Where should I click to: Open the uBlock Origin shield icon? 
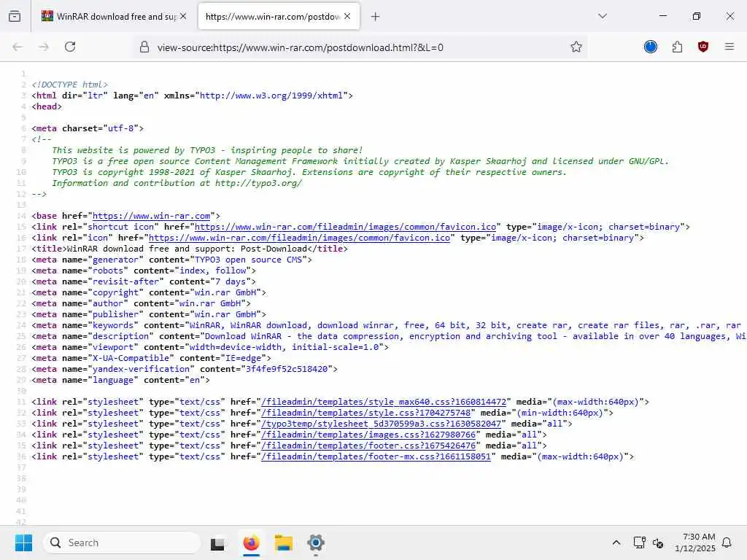click(x=703, y=47)
